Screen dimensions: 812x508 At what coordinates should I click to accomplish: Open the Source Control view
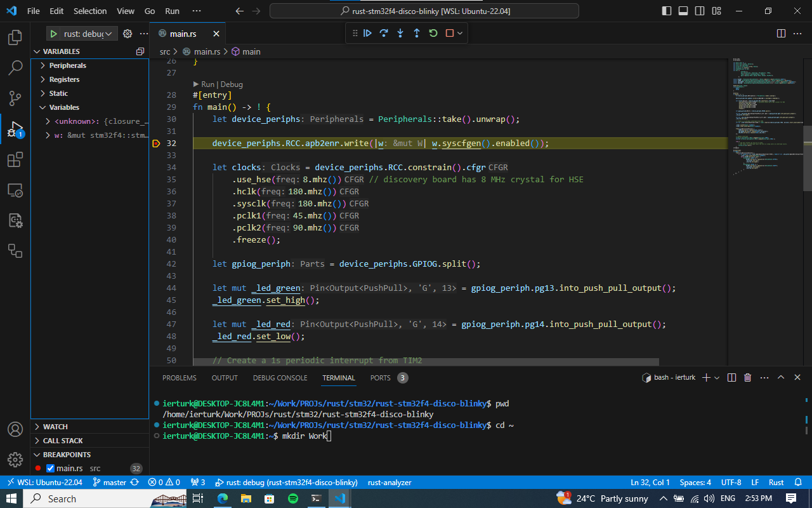15,98
